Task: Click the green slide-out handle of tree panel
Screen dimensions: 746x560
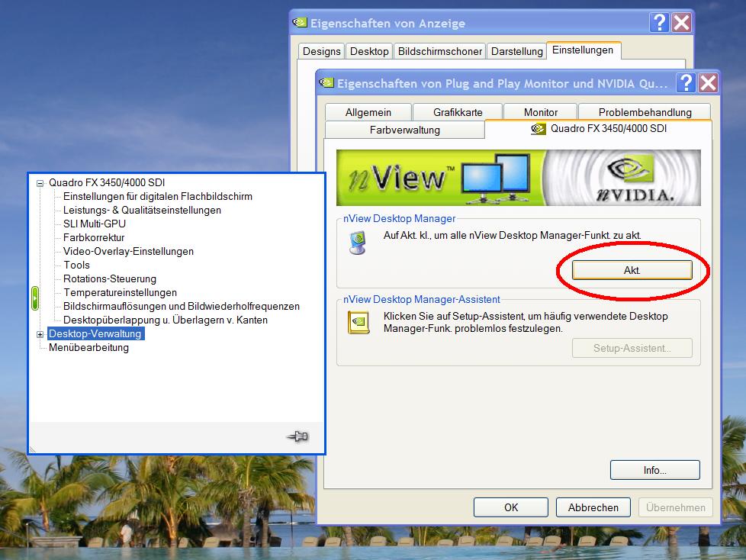Action: coord(35,298)
